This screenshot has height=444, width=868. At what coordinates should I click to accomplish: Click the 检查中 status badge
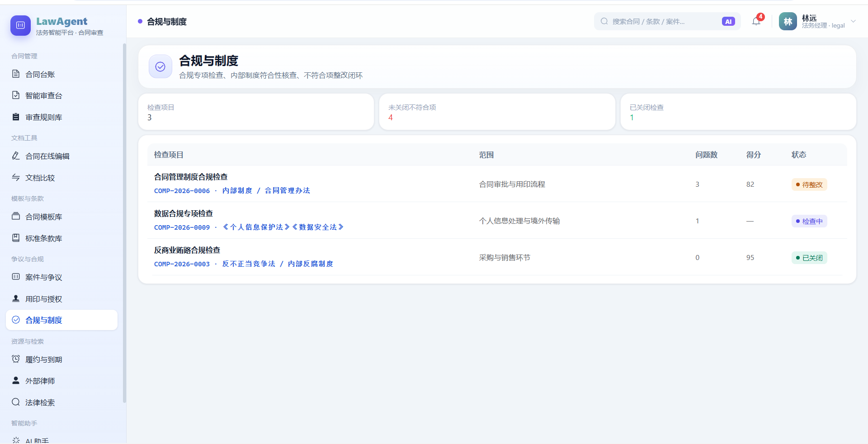(809, 221)
